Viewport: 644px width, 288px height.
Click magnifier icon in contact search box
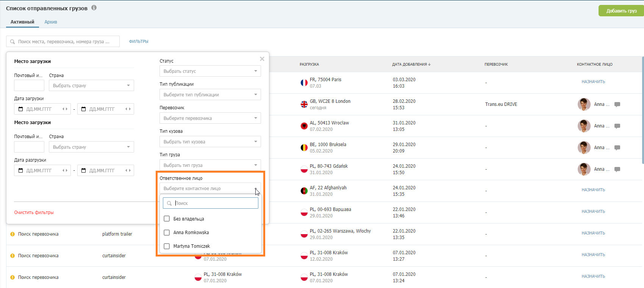(x=169, y=203)
